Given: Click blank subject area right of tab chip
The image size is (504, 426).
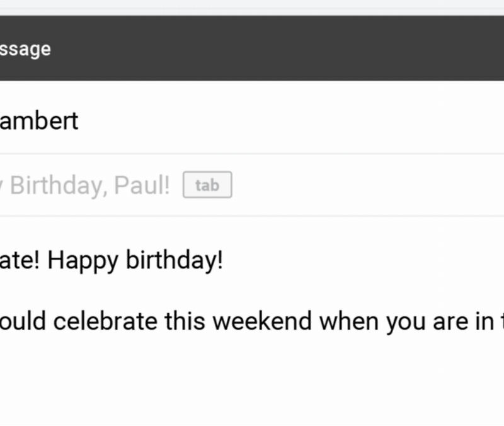Looking at the screenshot, I should coord(365,185).
